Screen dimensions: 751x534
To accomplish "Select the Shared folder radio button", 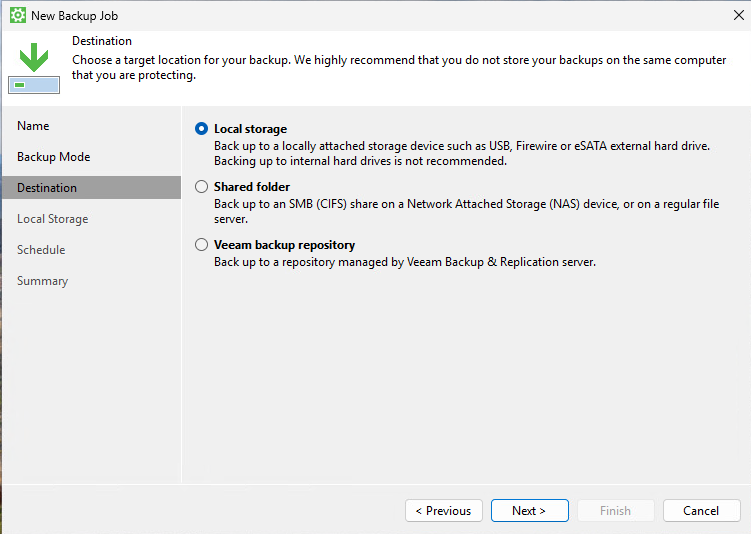I will 201,186.
